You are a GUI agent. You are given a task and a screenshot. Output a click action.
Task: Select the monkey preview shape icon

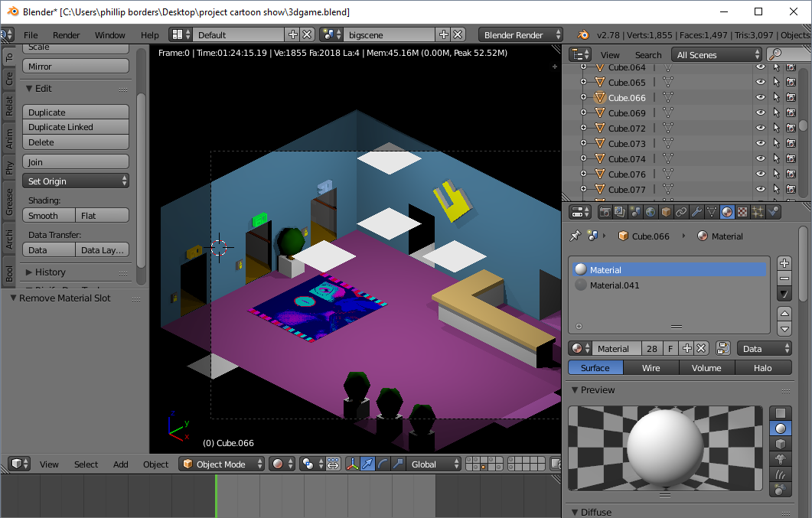click(x=781, y=459)
